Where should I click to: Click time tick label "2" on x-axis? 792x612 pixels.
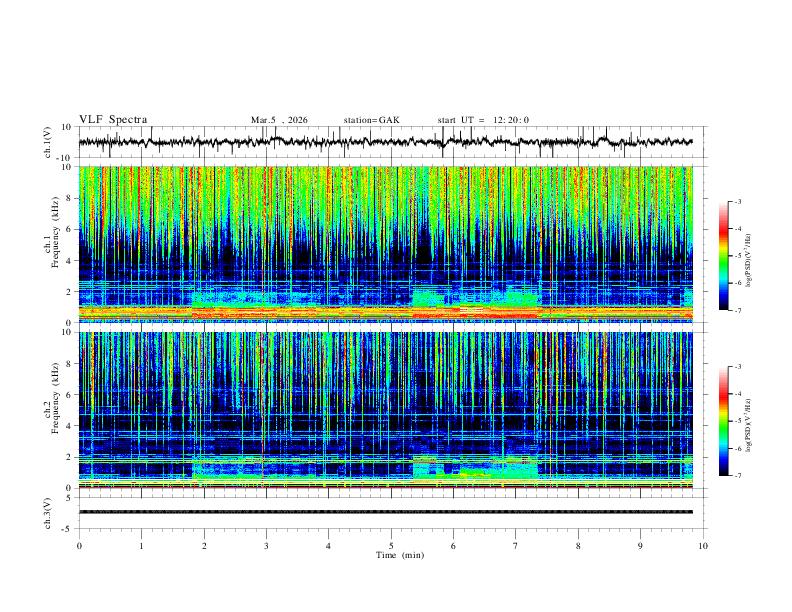tap(204, 546)
